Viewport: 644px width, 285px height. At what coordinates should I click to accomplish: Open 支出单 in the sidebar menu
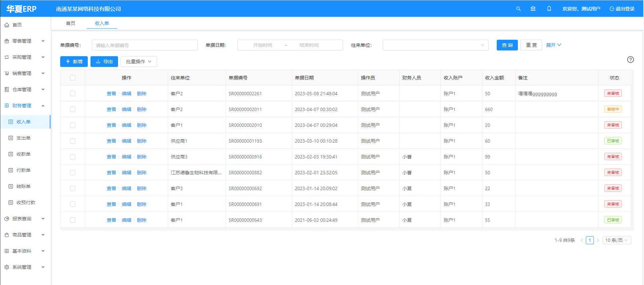tap(24, 138)
